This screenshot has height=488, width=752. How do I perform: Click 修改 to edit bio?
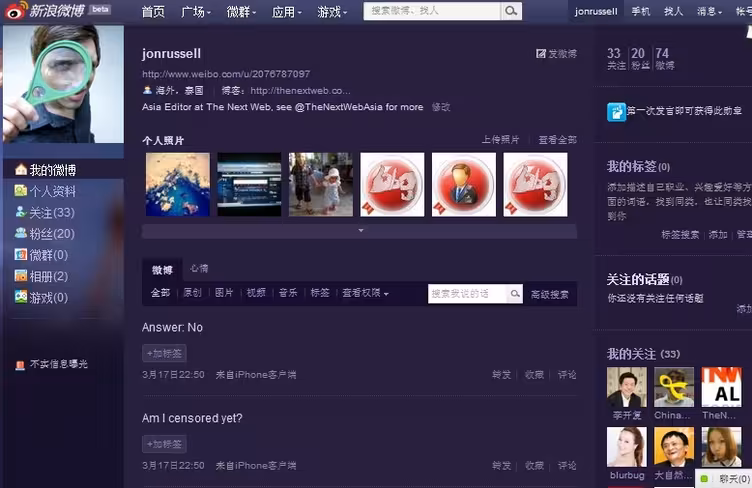click(x=441, y=107)
